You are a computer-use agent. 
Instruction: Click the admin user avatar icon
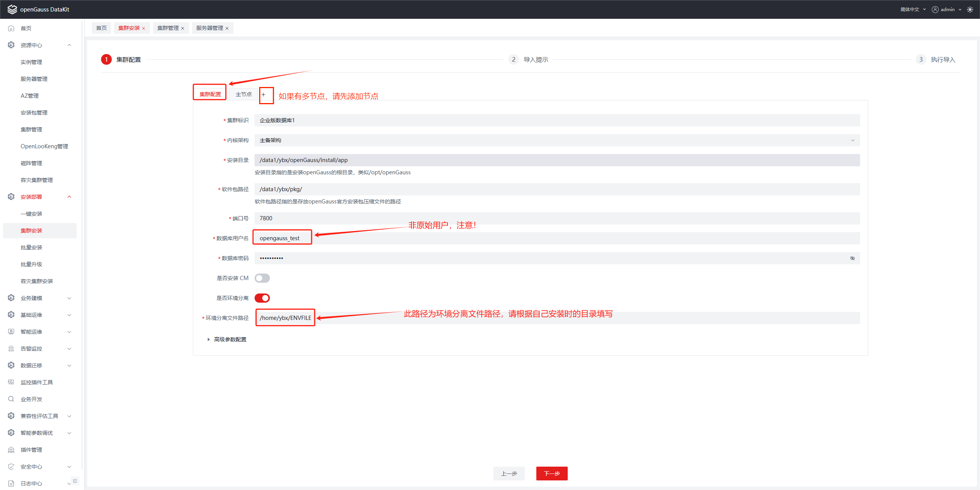(x=935, y=10)
